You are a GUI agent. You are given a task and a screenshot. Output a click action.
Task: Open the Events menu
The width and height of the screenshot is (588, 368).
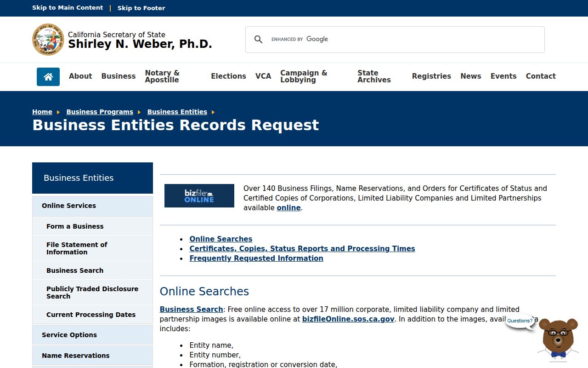(503, 76)
